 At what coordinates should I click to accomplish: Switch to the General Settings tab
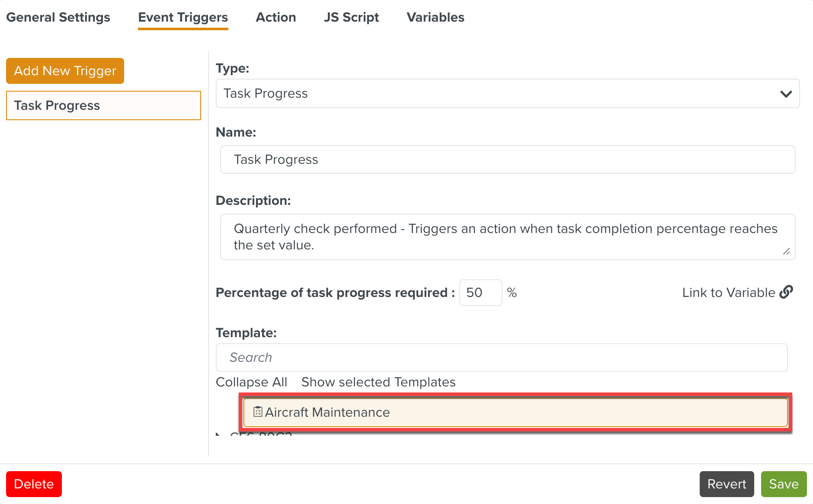[x=58, y=17]
